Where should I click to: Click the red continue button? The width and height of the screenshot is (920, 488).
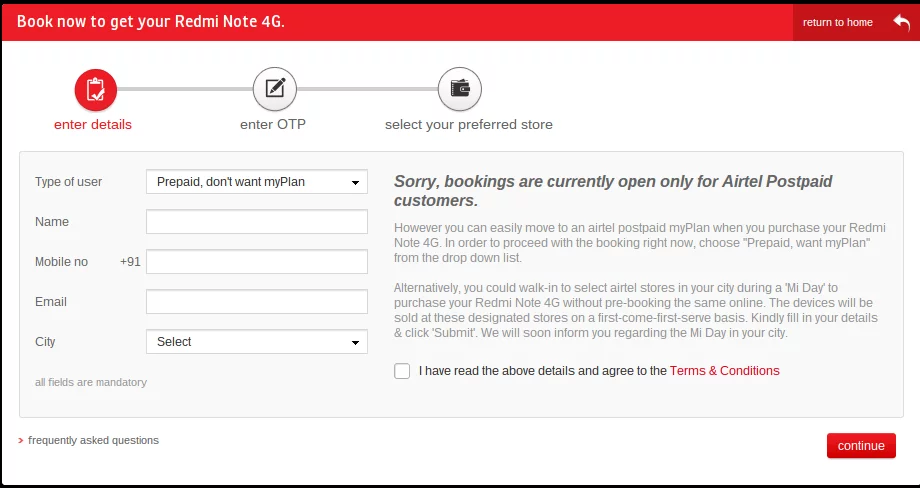tap(861, 446)
